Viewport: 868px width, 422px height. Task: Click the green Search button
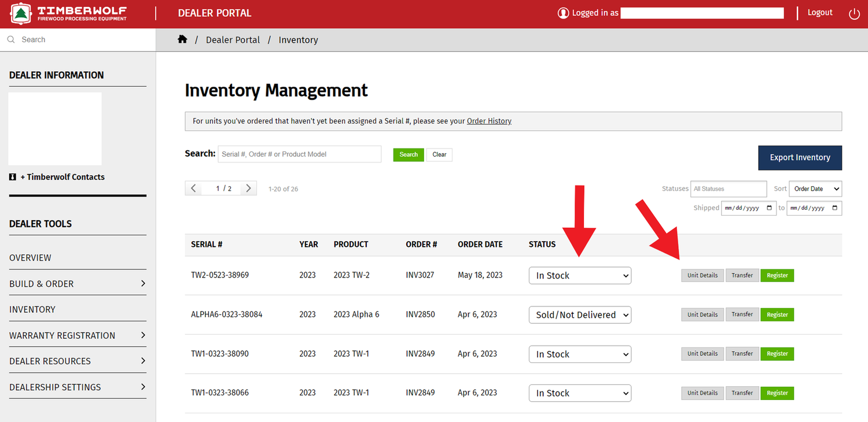click(x=409, y=154)
